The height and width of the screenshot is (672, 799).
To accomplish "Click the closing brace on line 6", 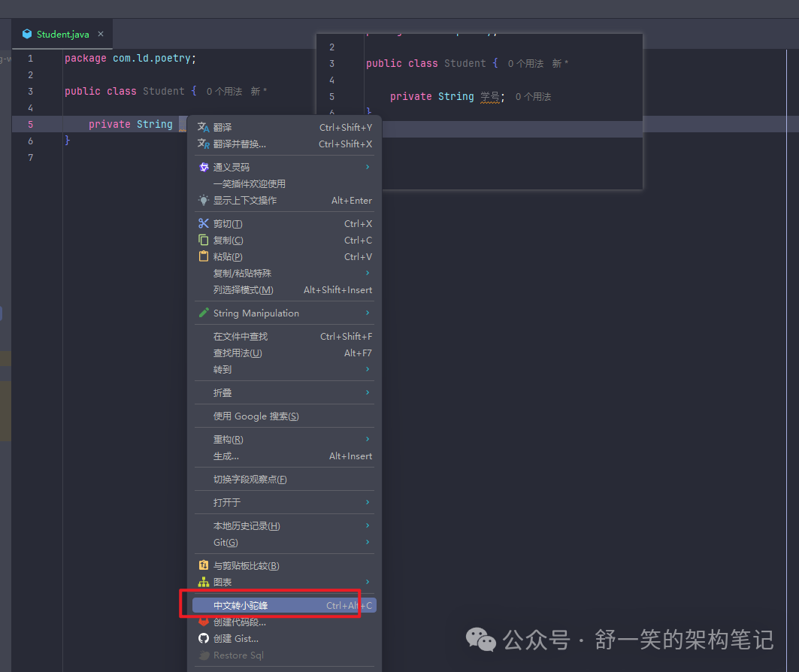I will 67,140.
